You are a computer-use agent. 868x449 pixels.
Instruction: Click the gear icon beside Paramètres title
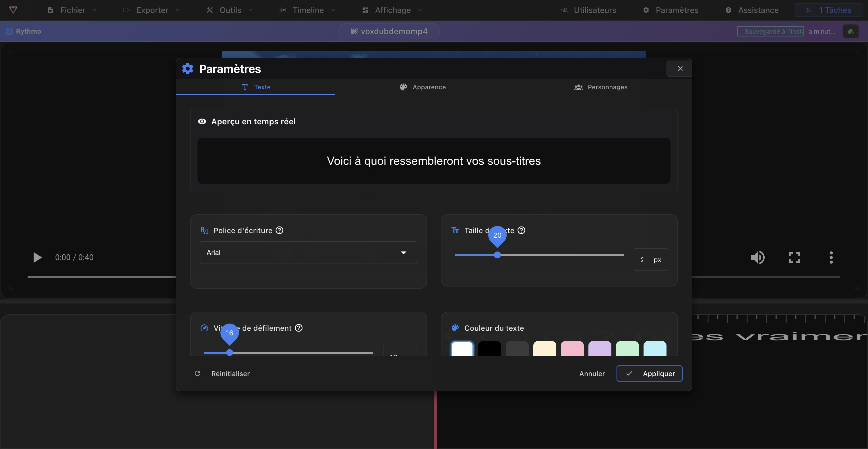click(x=188, y=68)
